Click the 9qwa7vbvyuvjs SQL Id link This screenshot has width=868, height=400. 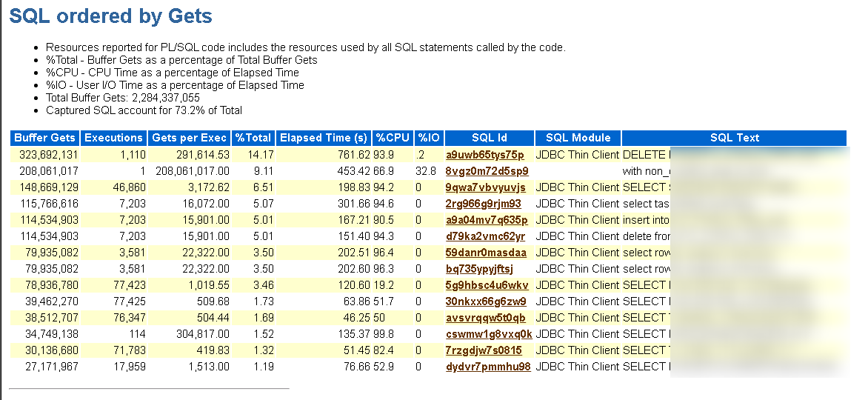tap(485, 187)
